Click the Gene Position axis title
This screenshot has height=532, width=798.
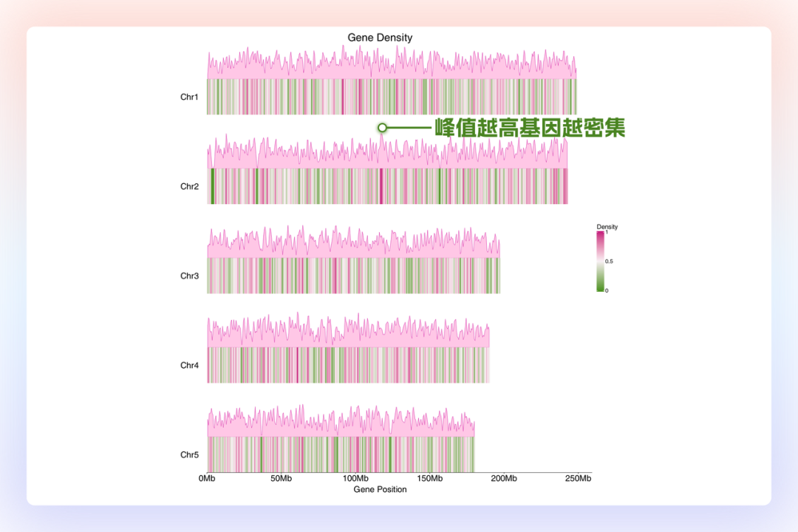point(380,489)
